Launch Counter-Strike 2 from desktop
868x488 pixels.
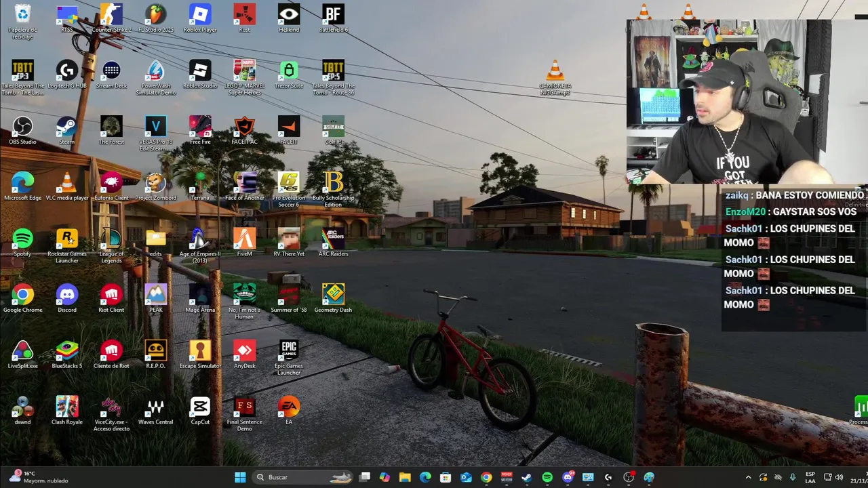111,19
